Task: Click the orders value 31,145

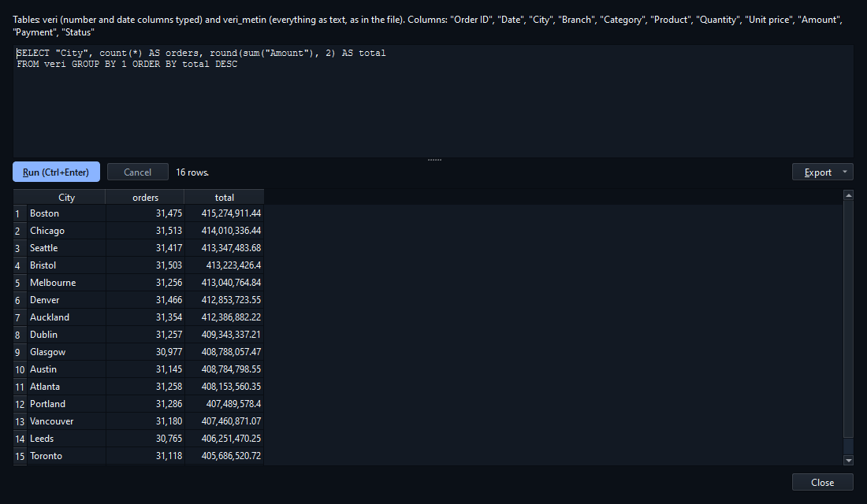Action: (146, 369)
